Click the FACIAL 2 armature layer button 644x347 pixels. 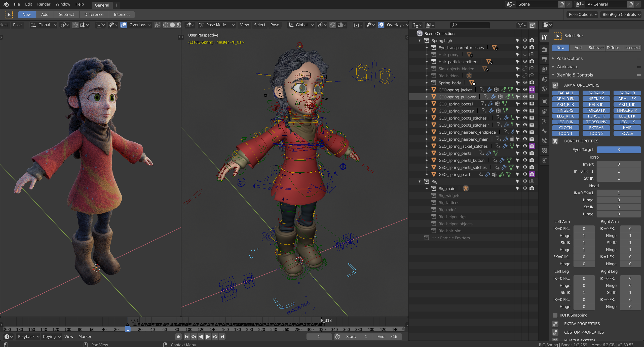coord(596,93)
